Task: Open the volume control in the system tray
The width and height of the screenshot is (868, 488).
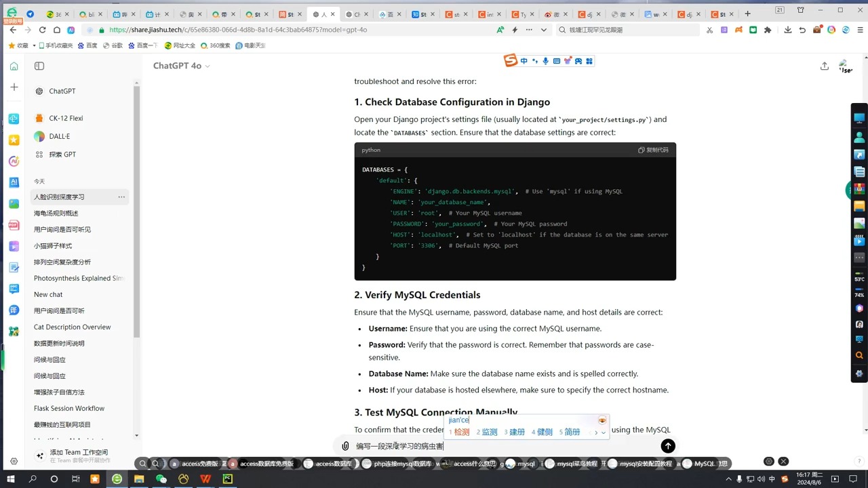Action: pos(762,479)
